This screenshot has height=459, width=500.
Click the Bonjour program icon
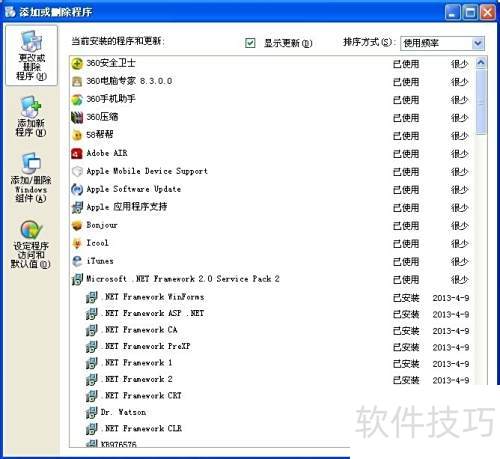point(77,225)
